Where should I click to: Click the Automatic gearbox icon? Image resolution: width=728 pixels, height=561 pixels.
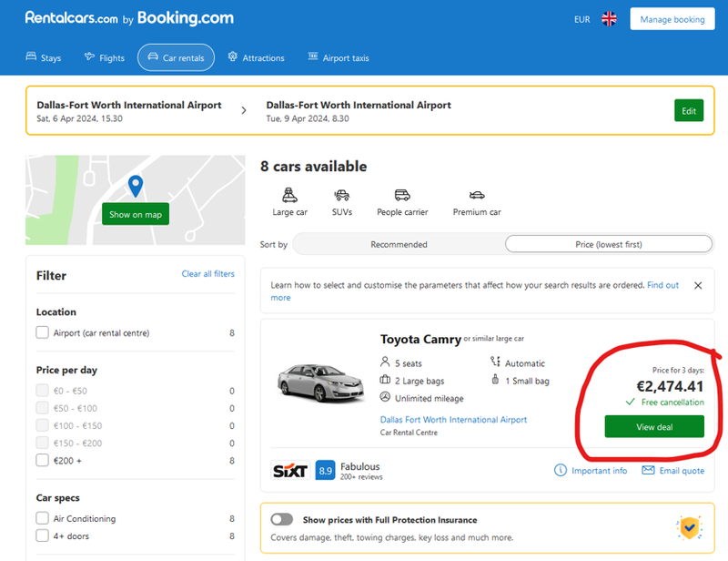click(495, 362)
